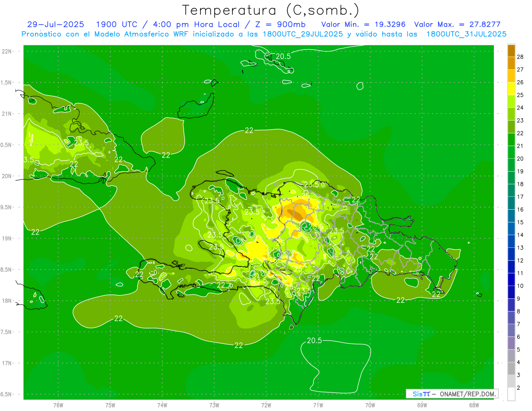Click the "20.5" contour label near 22N
This screenshot has width=532, height=411.
click(283, 56)
